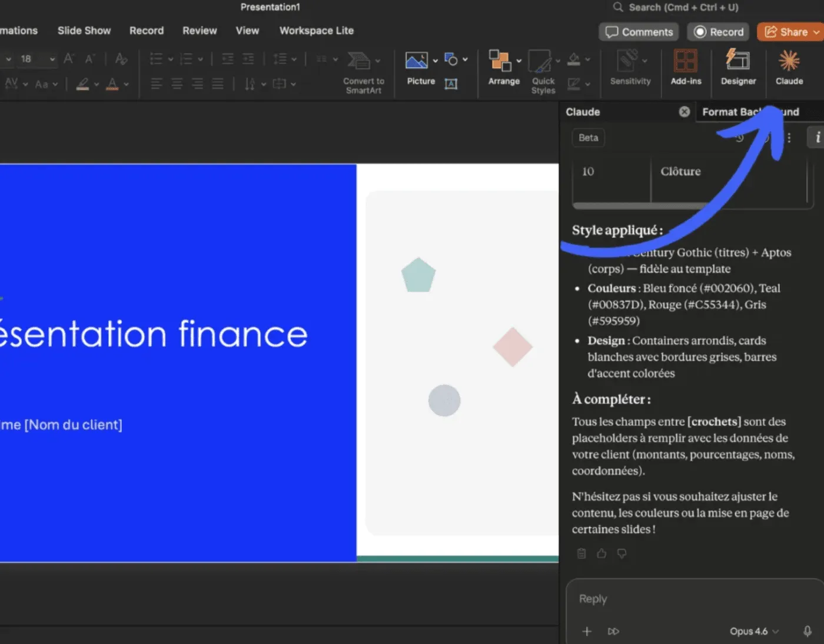Click the Beta badge in Claude panel
824x644 pixels.
[588, 138]
